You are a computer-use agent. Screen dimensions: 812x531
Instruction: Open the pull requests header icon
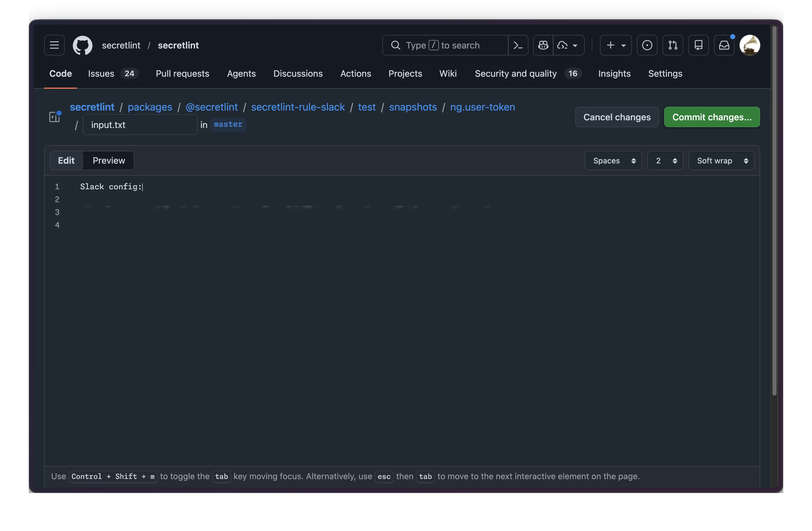point(672,45)
